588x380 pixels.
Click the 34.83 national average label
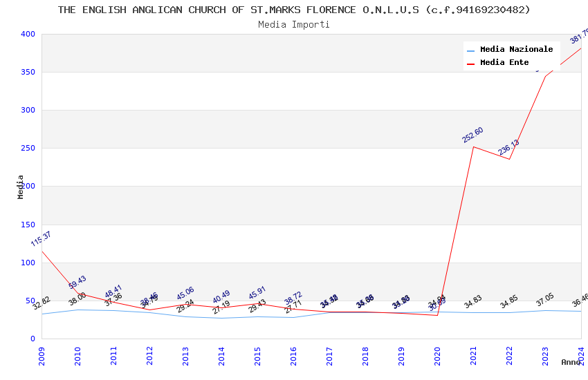tap(473, 302)
